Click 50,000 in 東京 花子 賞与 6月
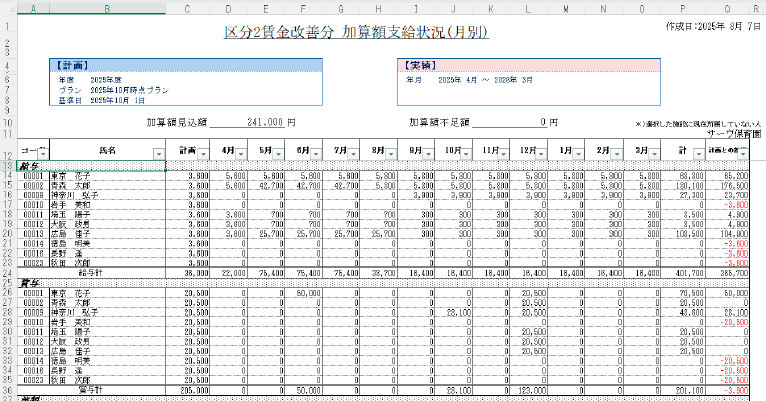 coord(309,293)
